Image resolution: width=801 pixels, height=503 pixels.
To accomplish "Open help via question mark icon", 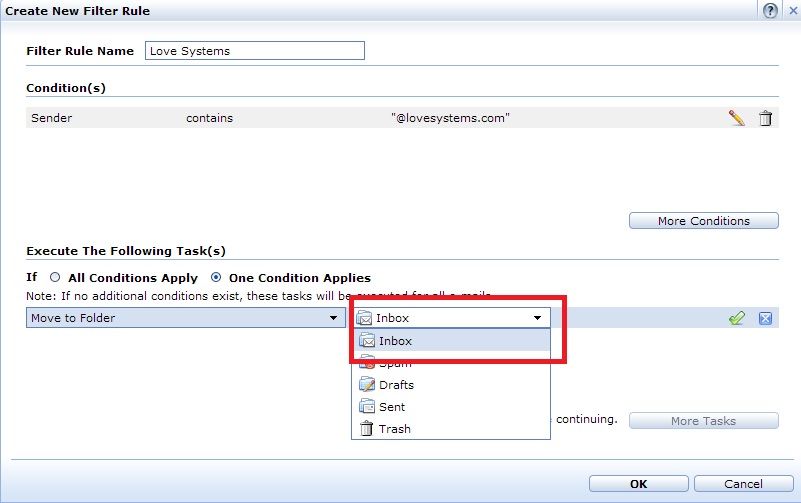I will point(770,10).
